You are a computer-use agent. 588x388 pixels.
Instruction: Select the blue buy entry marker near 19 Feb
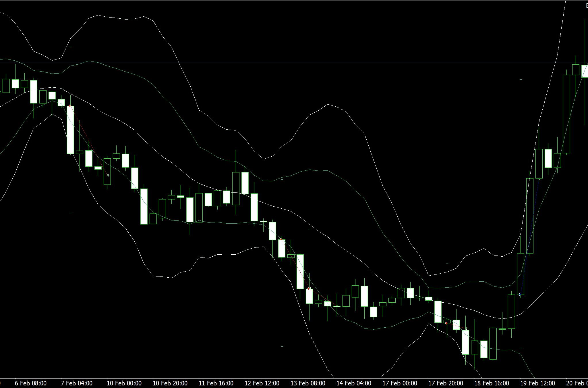(x=520, y=294)
